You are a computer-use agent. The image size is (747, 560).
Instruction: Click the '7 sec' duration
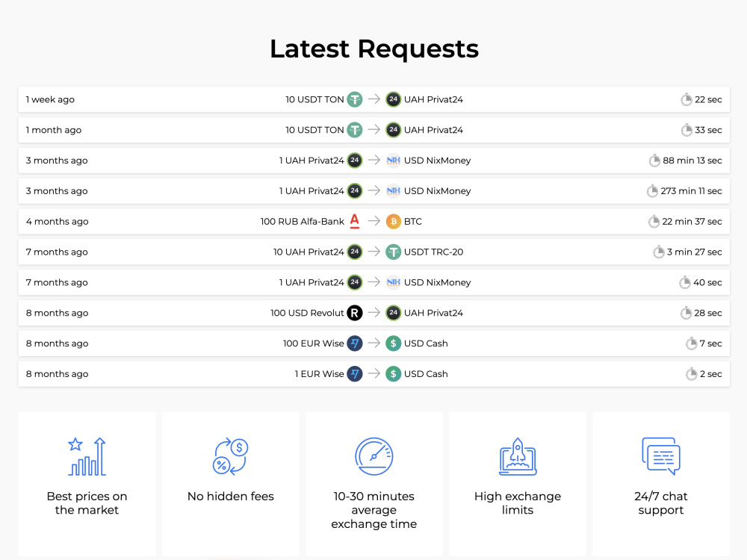coord(711,343)
